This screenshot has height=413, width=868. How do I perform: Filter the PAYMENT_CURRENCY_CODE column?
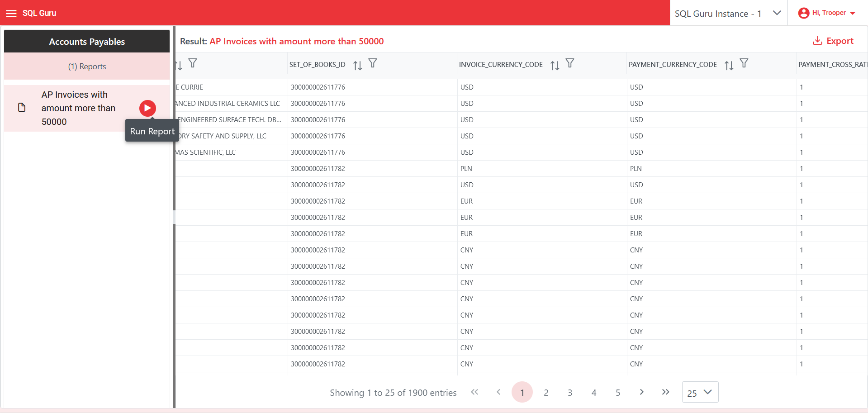click(744, 63)
